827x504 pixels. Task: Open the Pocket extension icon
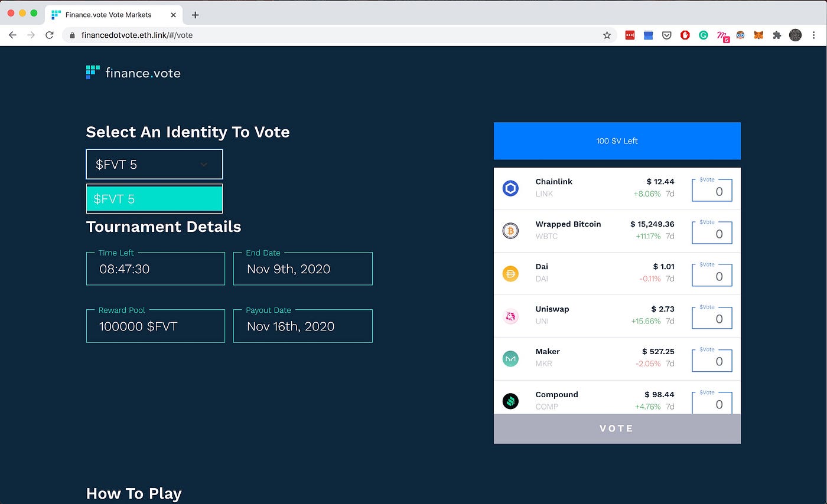coord(666,35)
